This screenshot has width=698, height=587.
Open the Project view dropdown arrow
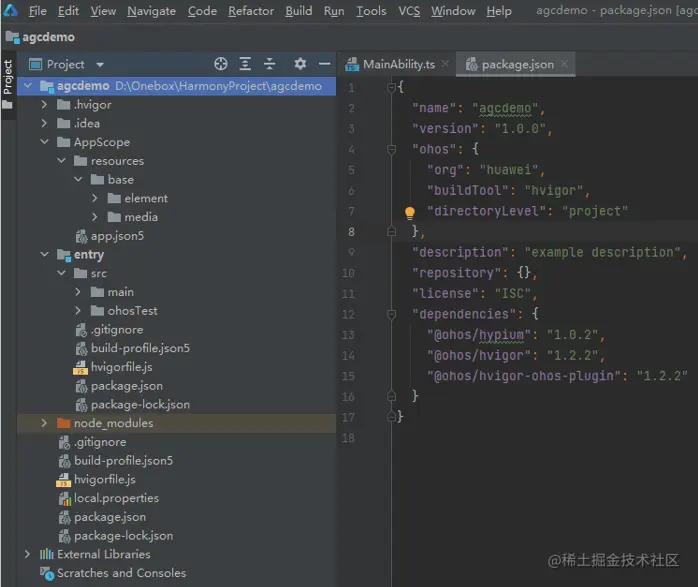[100, 65]
